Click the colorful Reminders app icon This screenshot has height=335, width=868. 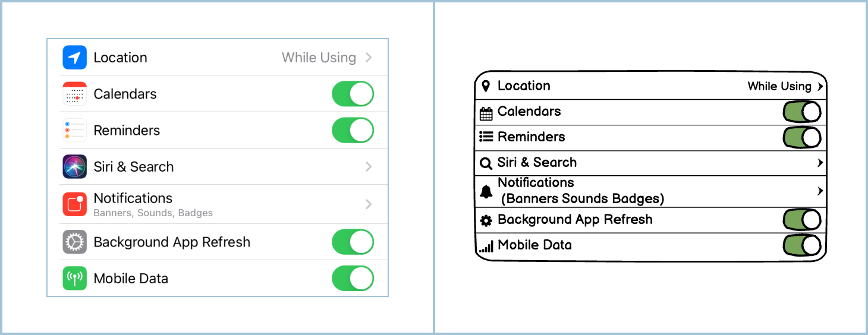point(74,131)
